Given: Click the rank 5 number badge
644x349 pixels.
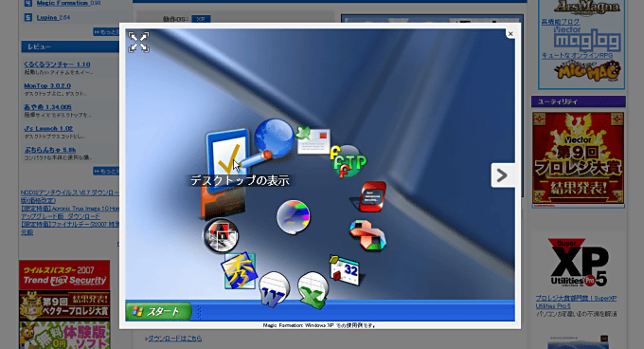Looking at the screenshot, I should click(27, 18).
